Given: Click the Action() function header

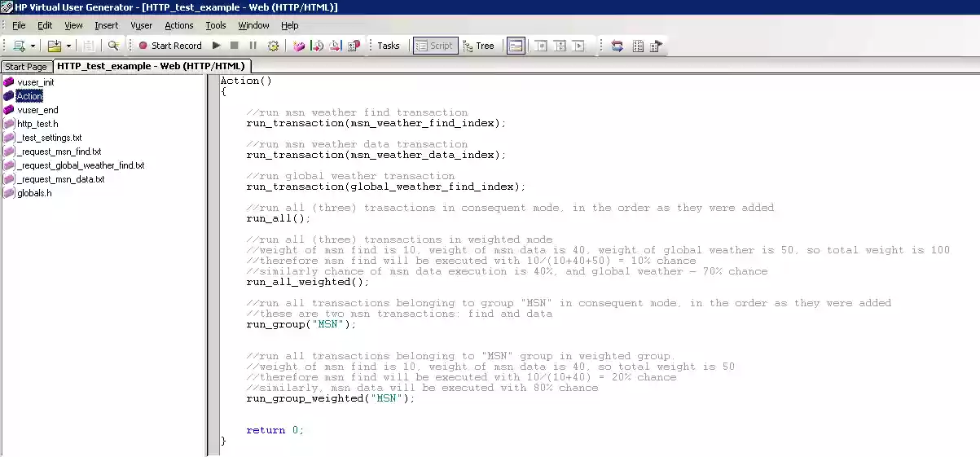Looking at the screenshot, I should (246, 81).
